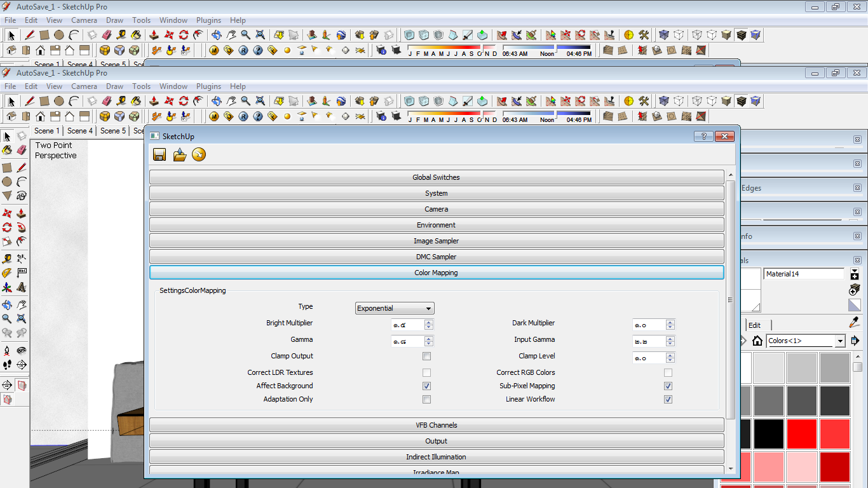Screen dimensions: 868x488
Task: Click the restore defaults yellow arrow icon
Action: [199, 154]
